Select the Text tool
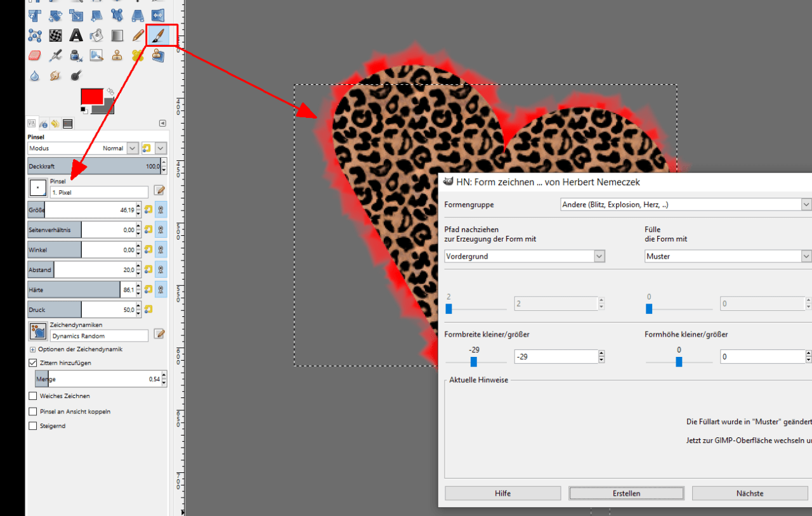The image size is (812, 516). pos(76,35)
